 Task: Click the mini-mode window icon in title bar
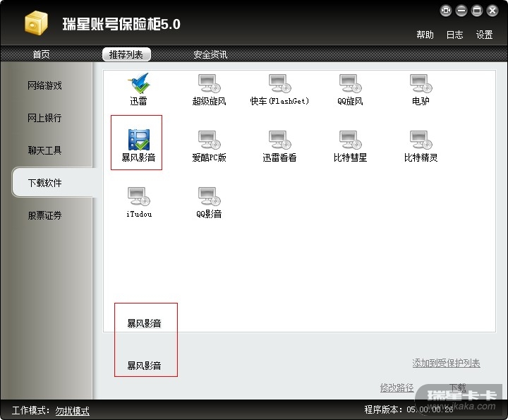(446, 11)
